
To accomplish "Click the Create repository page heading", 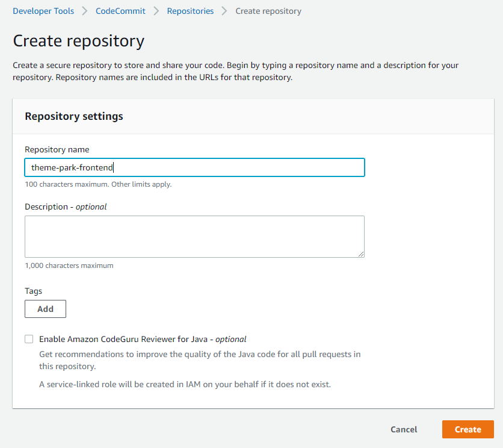I will pos(78,40).
